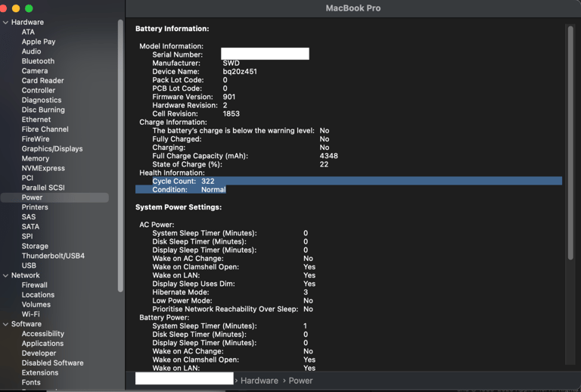The image size is (581, 392).
Task: Click the Firmware Version value 901
Action: pyautogui.click(x=229, y=97)
